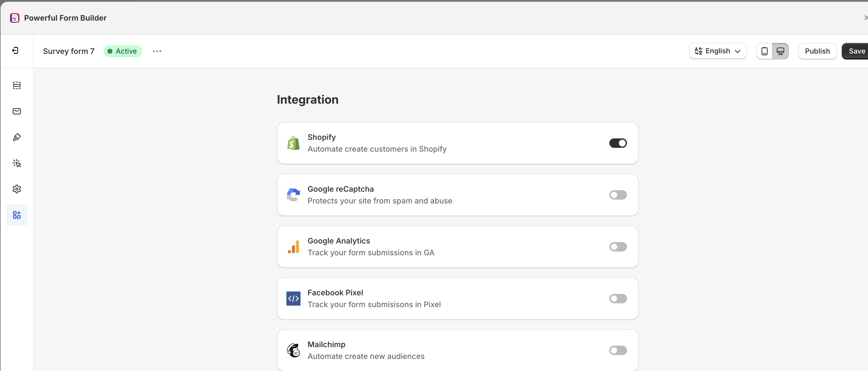This screenshot has height=371, width=868.
Task: Enable the Mailchimp integration
Action: point(618,350)
